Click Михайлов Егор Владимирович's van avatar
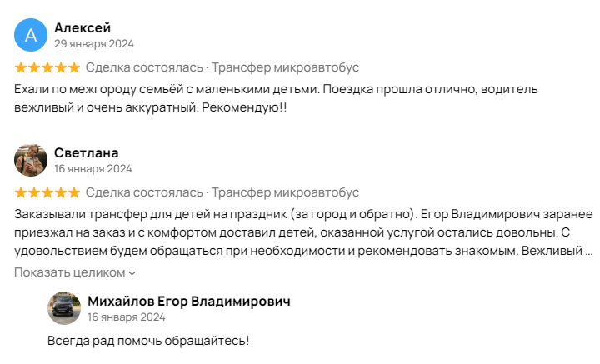Image resolution: width=600 pixels, height=364 pixels. pos(64,308)
